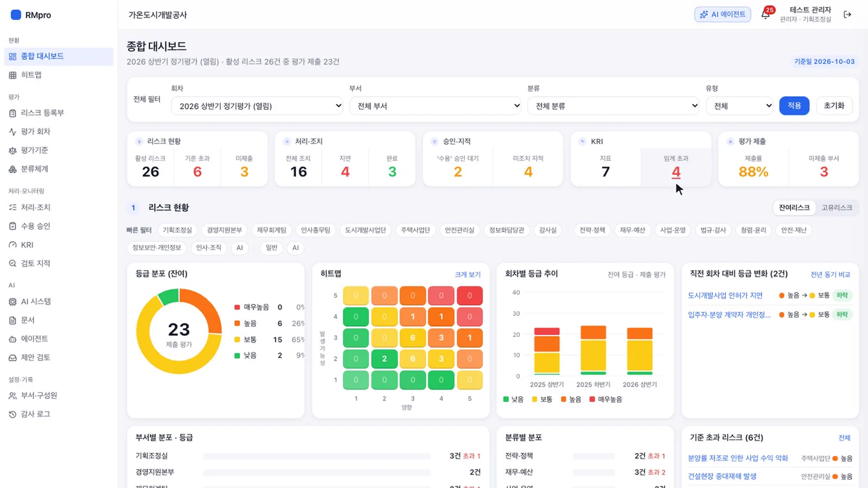Expand the 유형 dropdown
Image resolution: width=868 pixels, height=488 pixels.
click(x=739, y=106)
